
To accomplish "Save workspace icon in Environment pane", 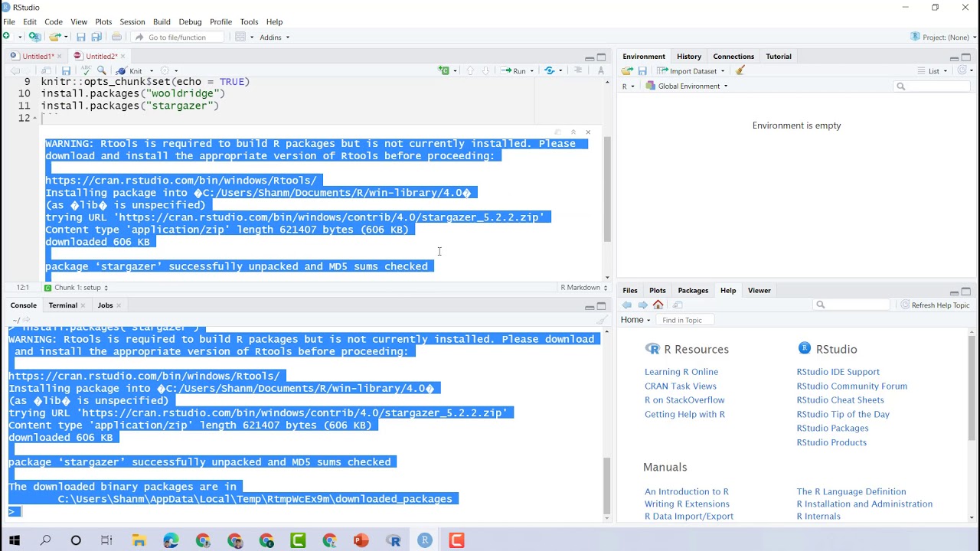I will point(642,71).
